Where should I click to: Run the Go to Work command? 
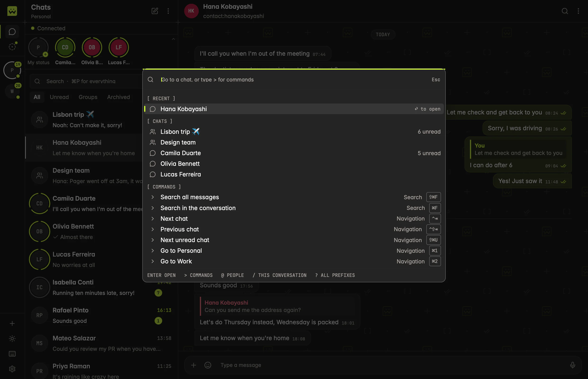[294, 261]
